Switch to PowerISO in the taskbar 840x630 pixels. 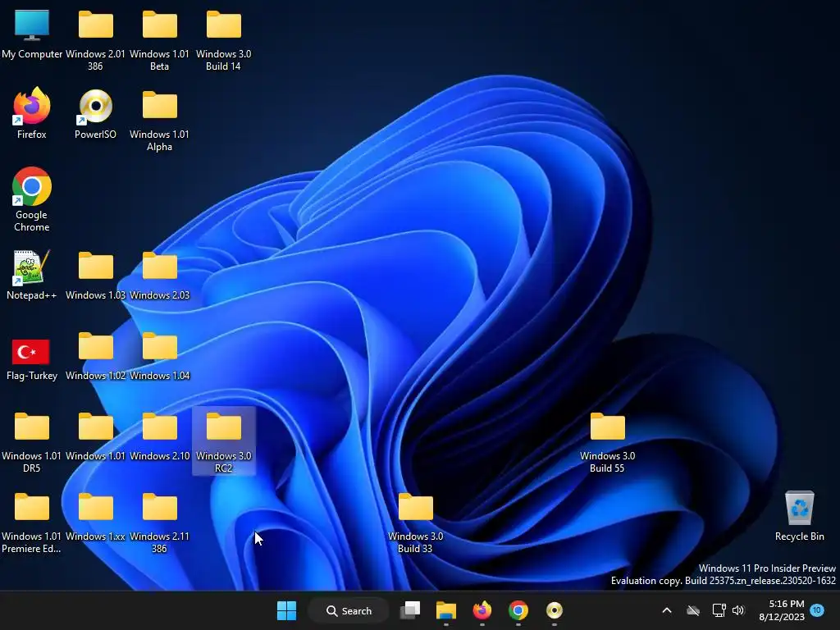[x=555, y=610]
